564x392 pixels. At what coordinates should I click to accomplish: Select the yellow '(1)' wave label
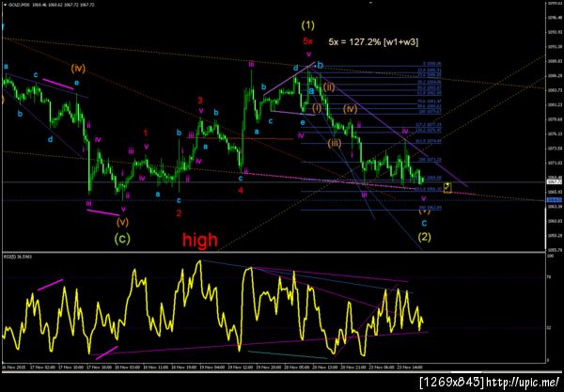[x=308, y=25]
